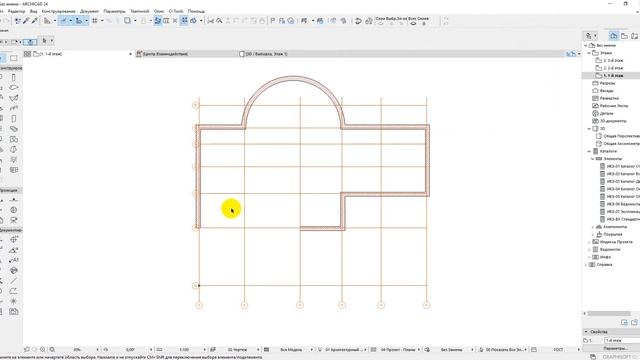Click the new view icon above Properties panel
The image size is (640, 360).
click(624, 322)
